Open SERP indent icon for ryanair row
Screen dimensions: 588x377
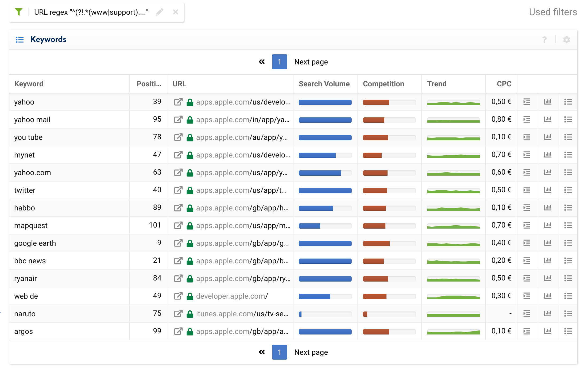click(527, 278)
